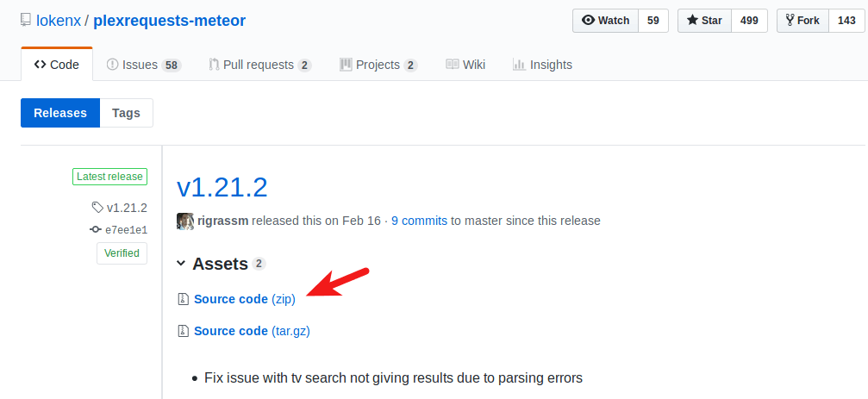The height and width of the screenshot is (399, 868).
Task: Click the tag icon next to v1.21.2
Action: coord(97,208)
